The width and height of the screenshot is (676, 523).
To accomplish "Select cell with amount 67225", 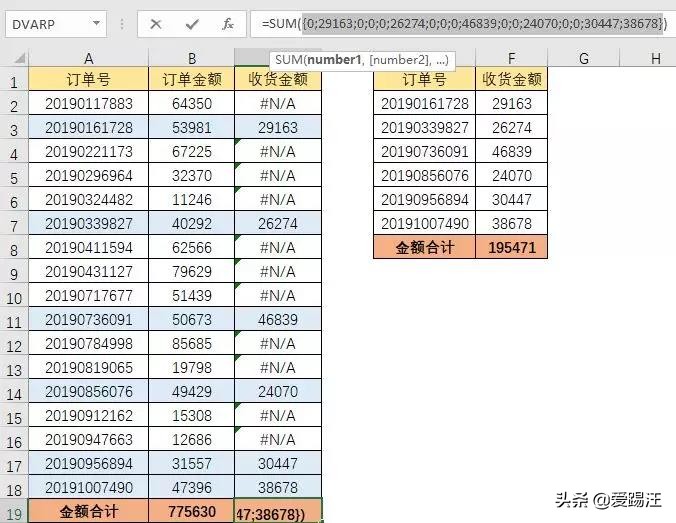I will (192, 151).
